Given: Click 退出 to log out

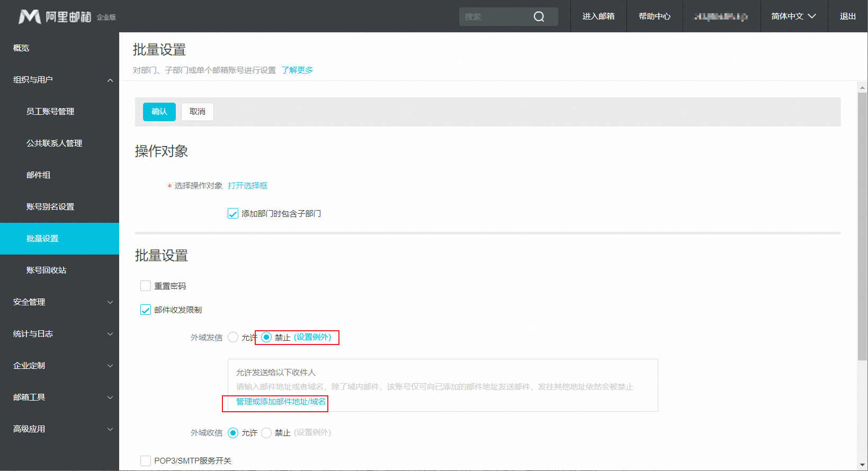Looking at the screenshot, I should point(848,16).
